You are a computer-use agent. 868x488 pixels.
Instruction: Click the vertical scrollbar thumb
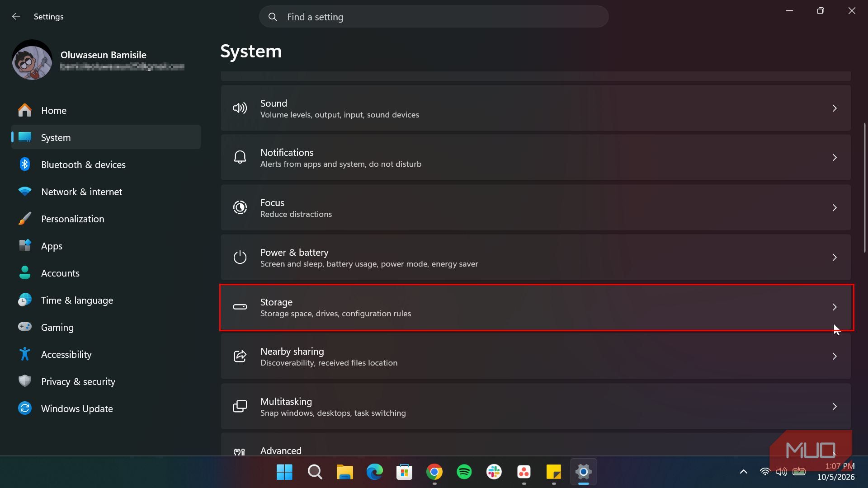pos(864,188)
